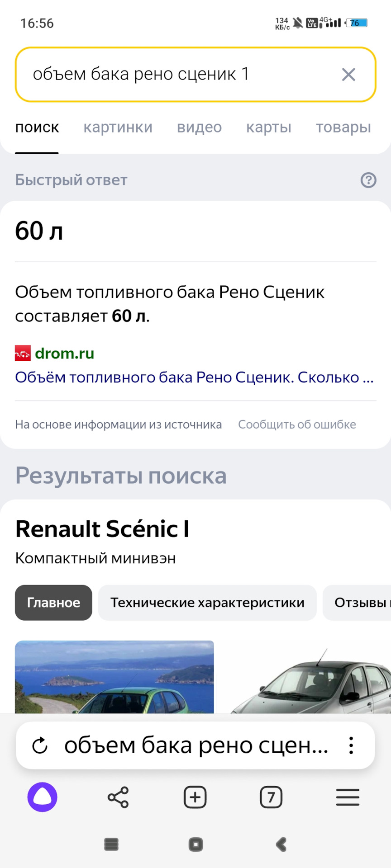391x868 pixels.
Task: Tap the share icon in the bottom bar
Action: [x=118, y=797]
